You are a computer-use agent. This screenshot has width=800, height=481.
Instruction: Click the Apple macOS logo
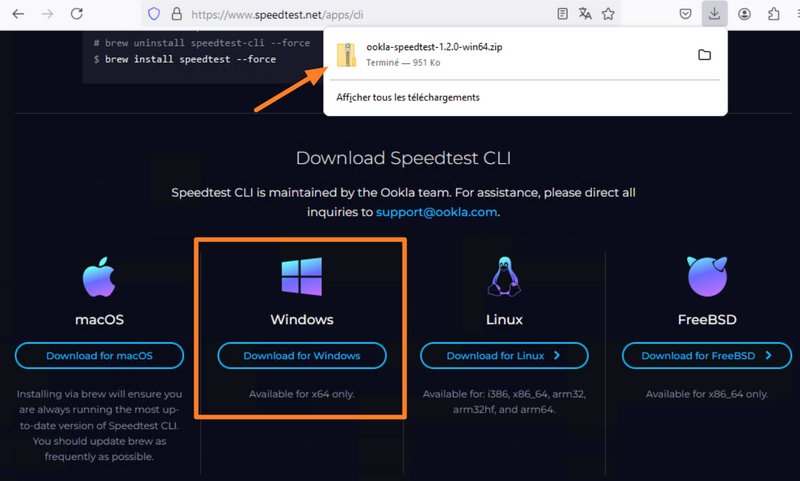point(99,276)
